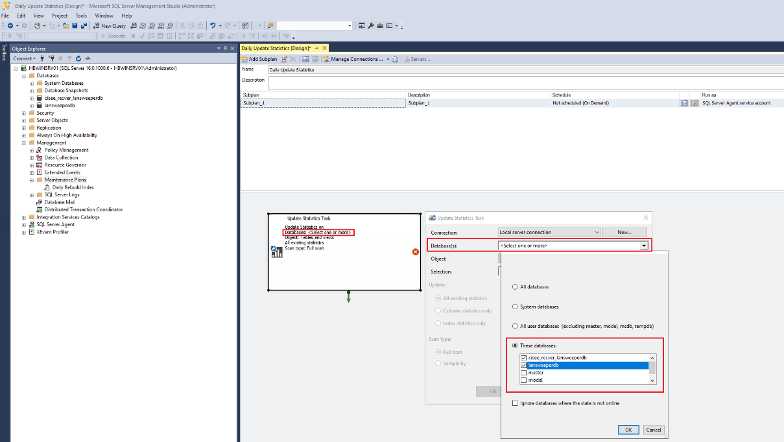The height and width of the screenshot is (442, 784).
Task: Click the Reporting and Logging icon
Action: pos(395,59)
